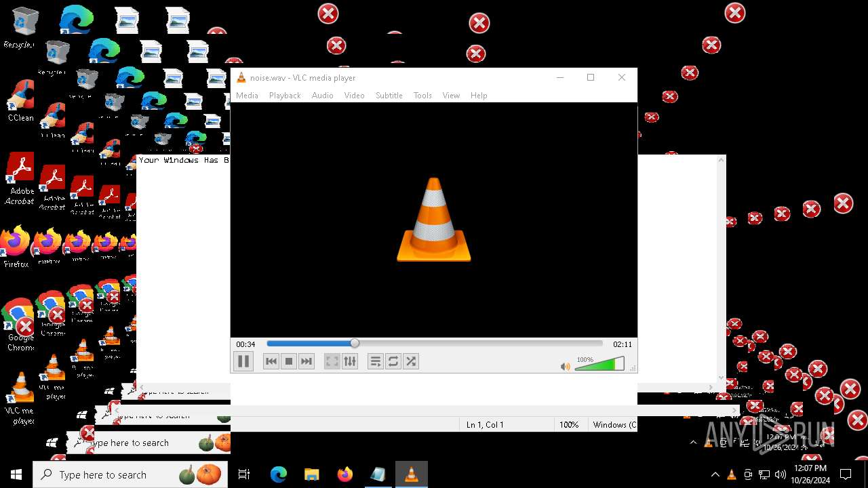Toggle VLC fullscreen mode
The height and width of the screenshot is (488, 868).
332,361
